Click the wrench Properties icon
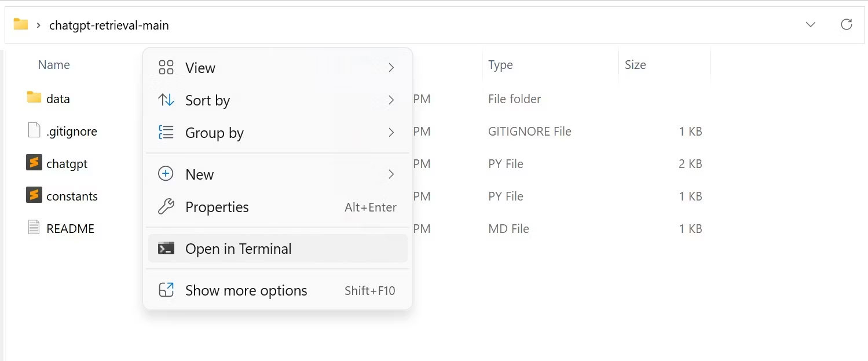868x361 pixels. pos(166,207)
